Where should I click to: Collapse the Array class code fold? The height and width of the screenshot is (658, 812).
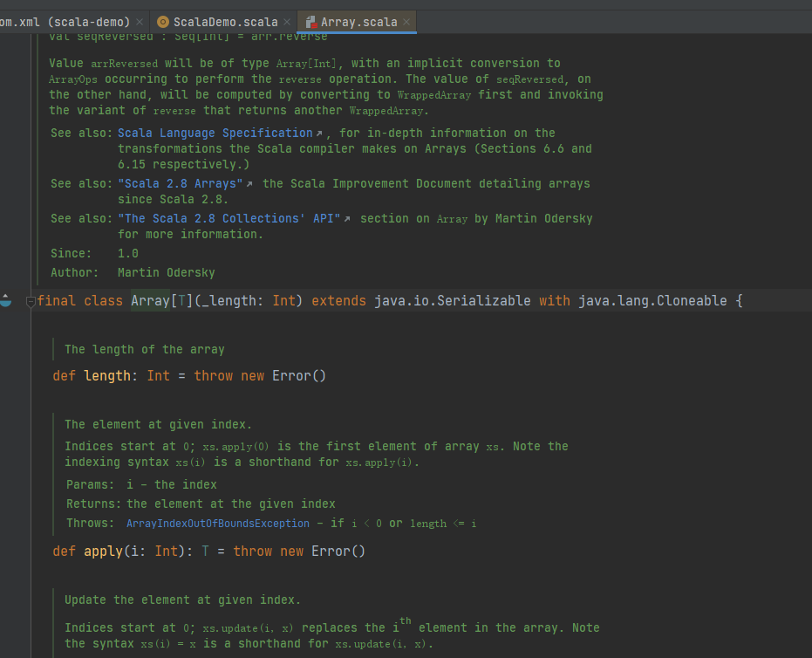(x=31, y=301)
